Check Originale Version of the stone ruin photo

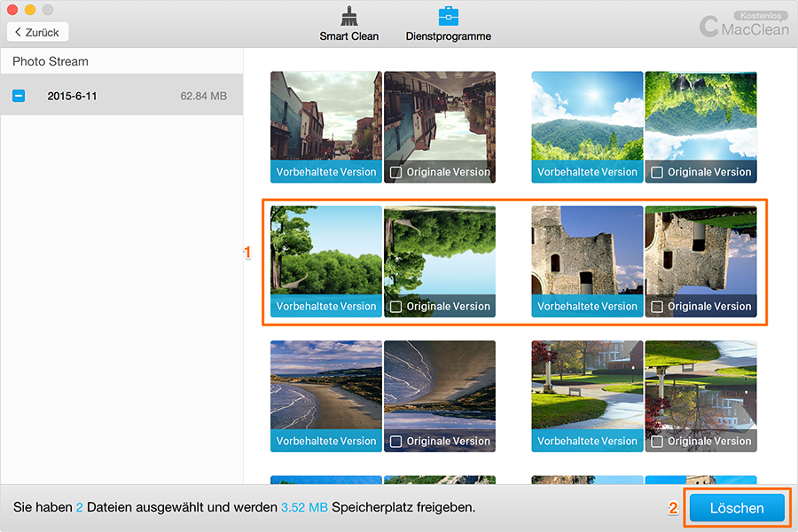(x=657, y=307)
